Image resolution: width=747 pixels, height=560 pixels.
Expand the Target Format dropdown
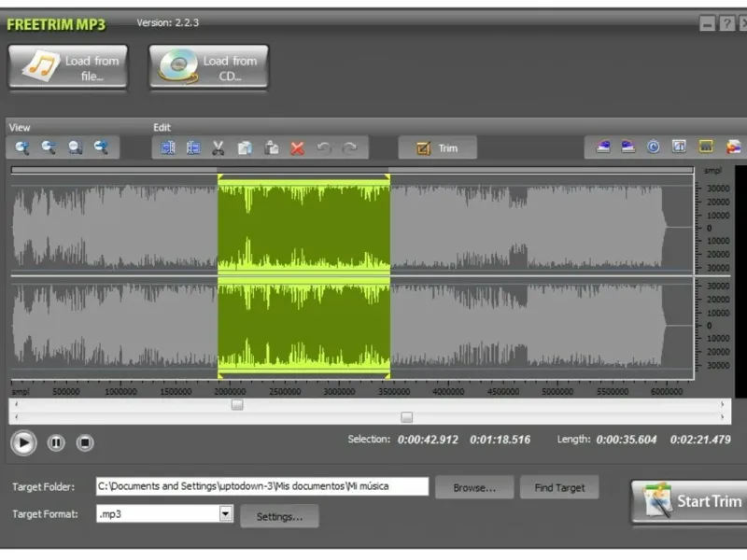pos(225,513)
